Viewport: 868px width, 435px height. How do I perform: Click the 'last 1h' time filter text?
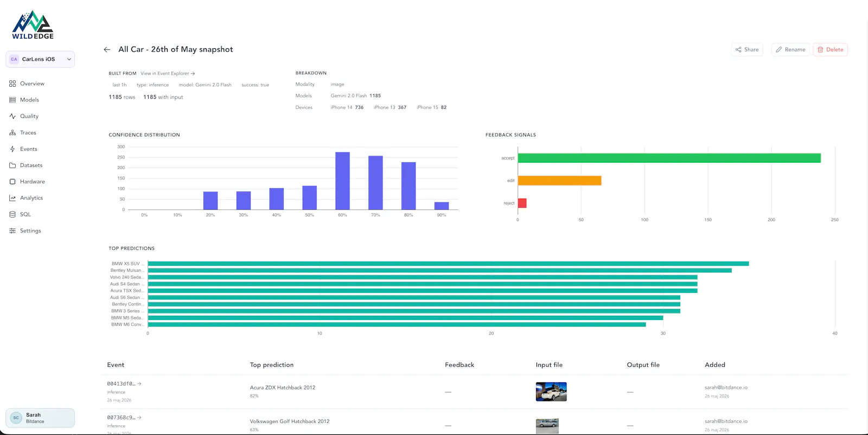click(119, 85)
